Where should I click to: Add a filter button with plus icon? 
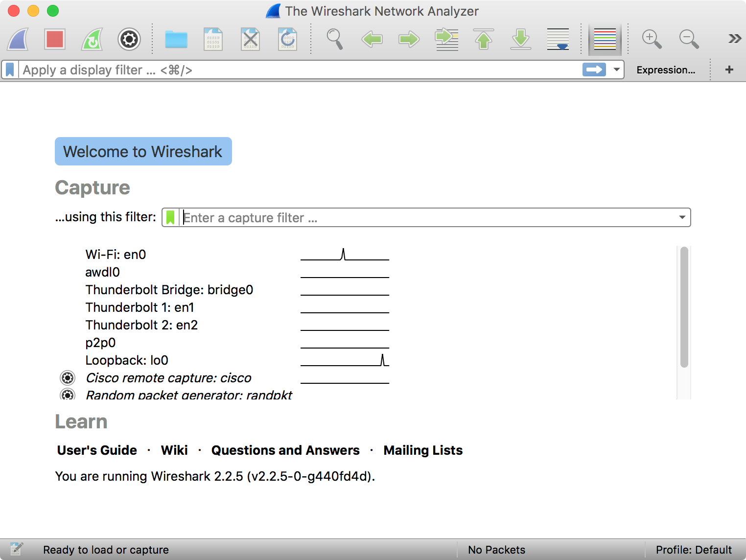[729, 70]
